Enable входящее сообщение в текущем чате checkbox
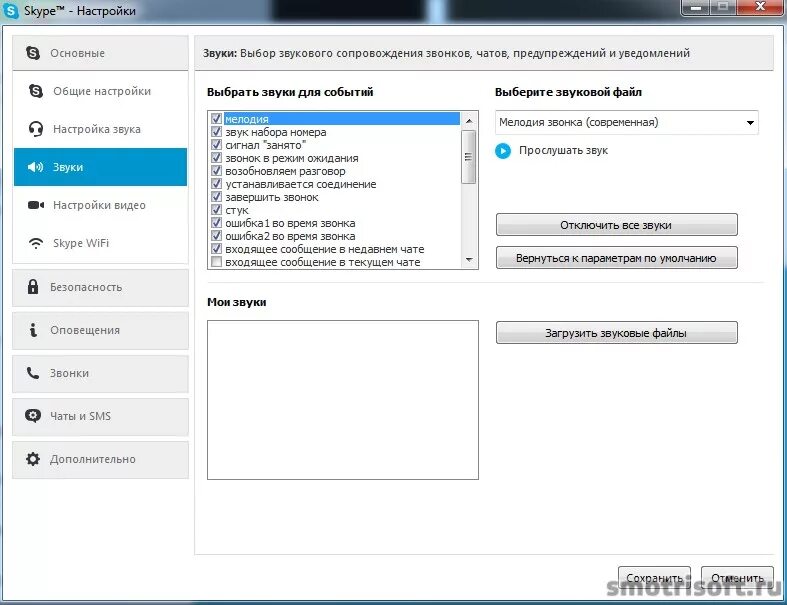The image size is (787, 605). [216, 262]
